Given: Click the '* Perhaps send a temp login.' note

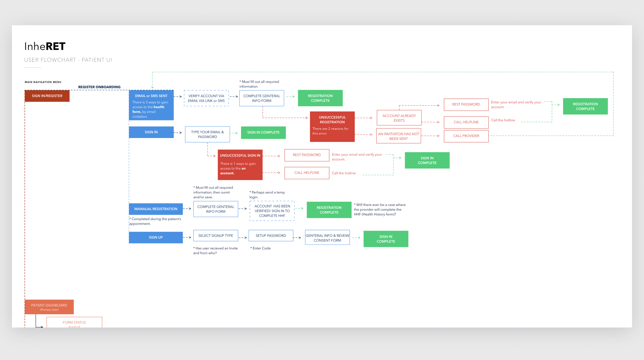Looking at the screenshot, I should click(267, 195).
